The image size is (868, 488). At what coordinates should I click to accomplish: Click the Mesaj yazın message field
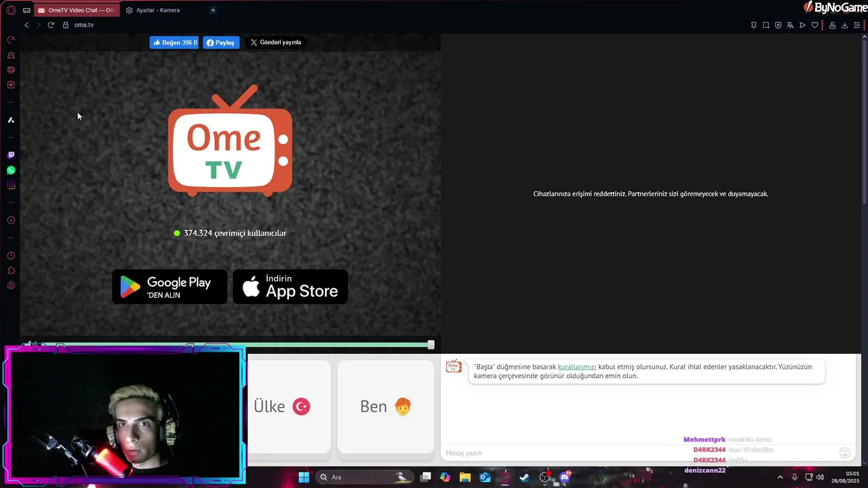[x=640, y=453]
